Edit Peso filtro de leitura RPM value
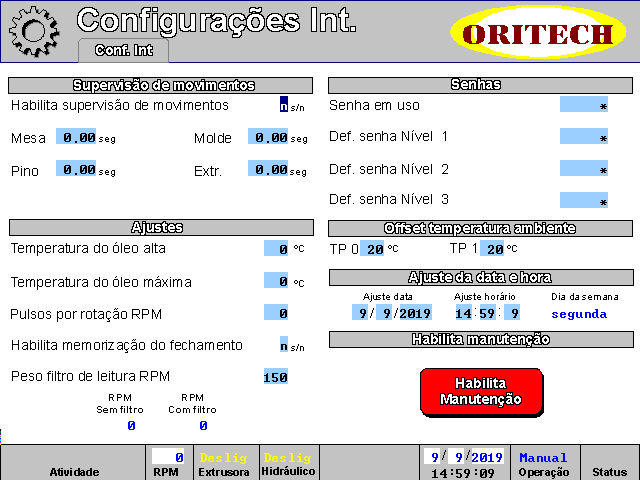This screenshot has width=640, height=480. coord(275,377)
